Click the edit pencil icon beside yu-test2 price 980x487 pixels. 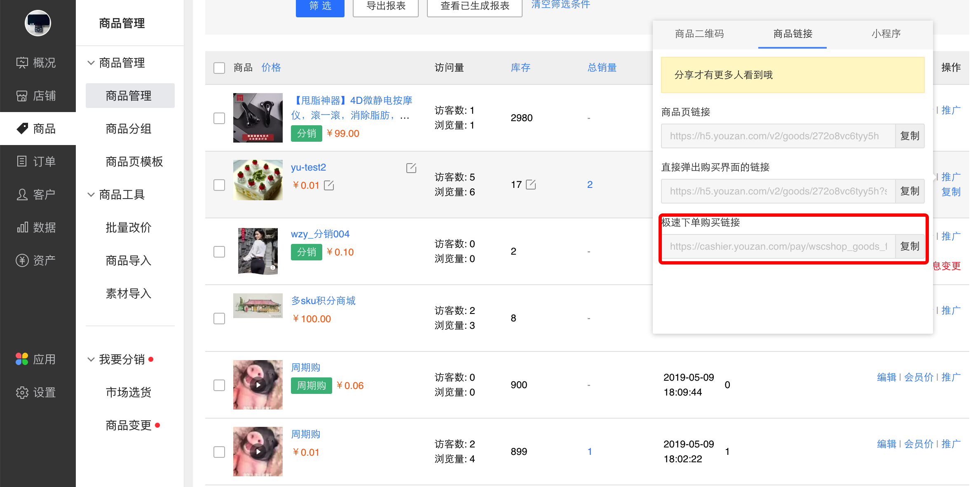click(x=329, y=185)
